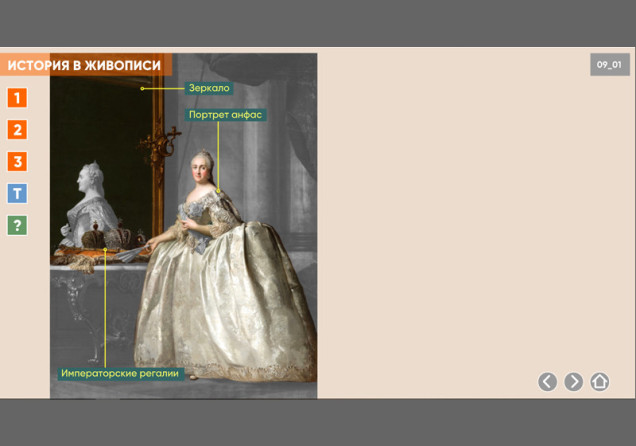Open section 1 with the orange button
Screen dimensions: 636x446
pos(17,98)
